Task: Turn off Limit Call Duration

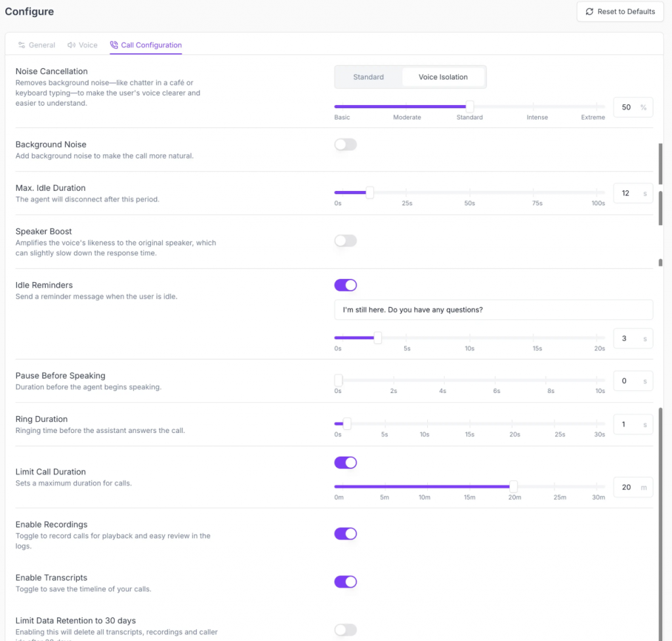Action: click(x=345, y=463)
